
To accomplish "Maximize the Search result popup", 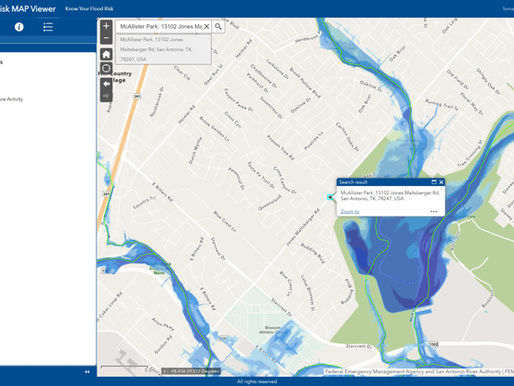I will 434,182.
